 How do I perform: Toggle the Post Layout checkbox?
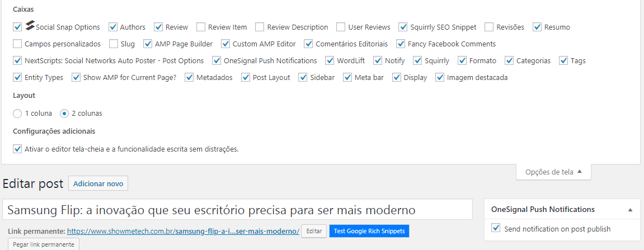tap(245, 77)
